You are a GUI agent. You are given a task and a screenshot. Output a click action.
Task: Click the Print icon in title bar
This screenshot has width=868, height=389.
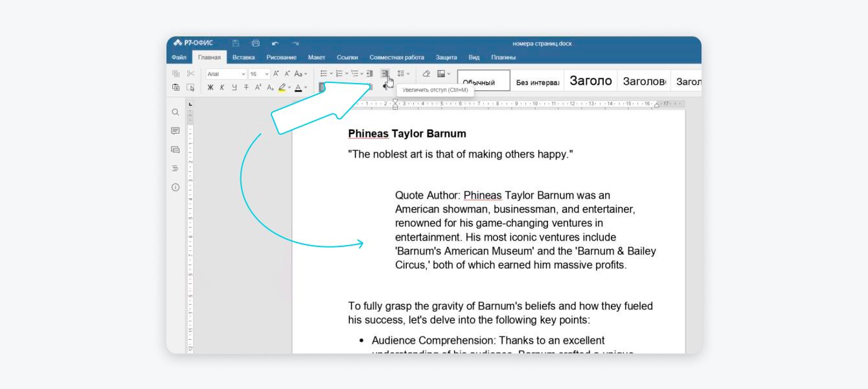click(255, 43)
